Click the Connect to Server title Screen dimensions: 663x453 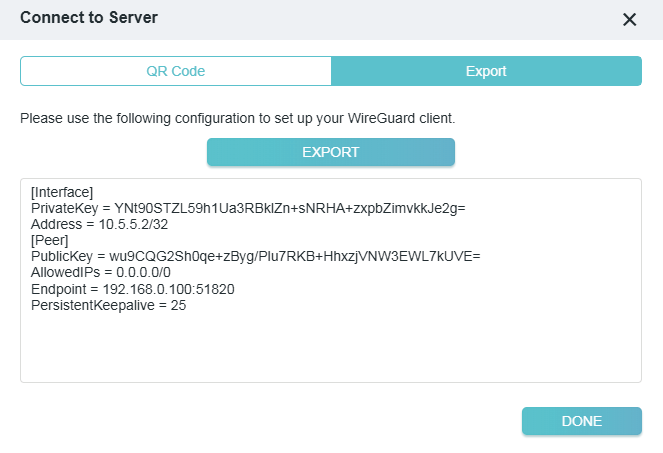(x=89, y=18)
